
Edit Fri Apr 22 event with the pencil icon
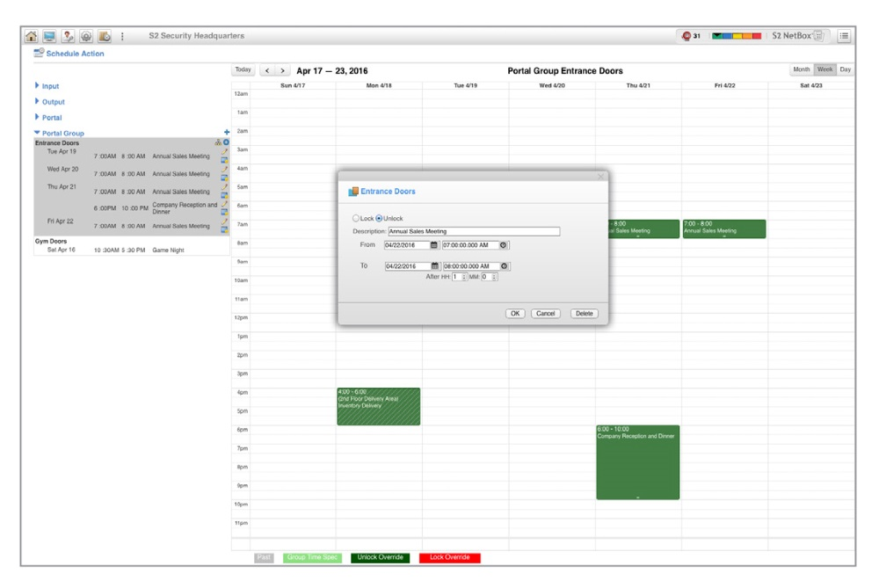pyautogui.click(x=225, y=221)
